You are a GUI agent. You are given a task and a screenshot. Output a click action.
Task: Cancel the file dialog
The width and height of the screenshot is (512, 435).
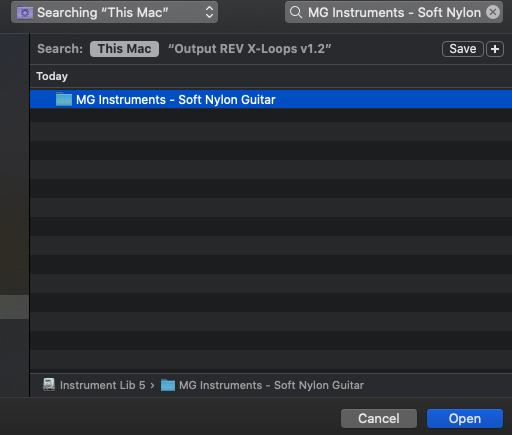tap(379, 418)
